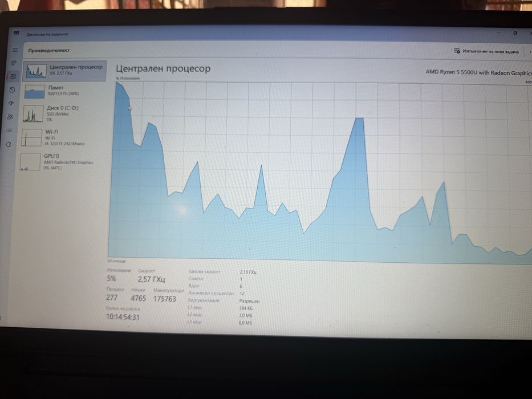Click the AMD Ryzen 5 5500U processor name

(x=478, y=72)
